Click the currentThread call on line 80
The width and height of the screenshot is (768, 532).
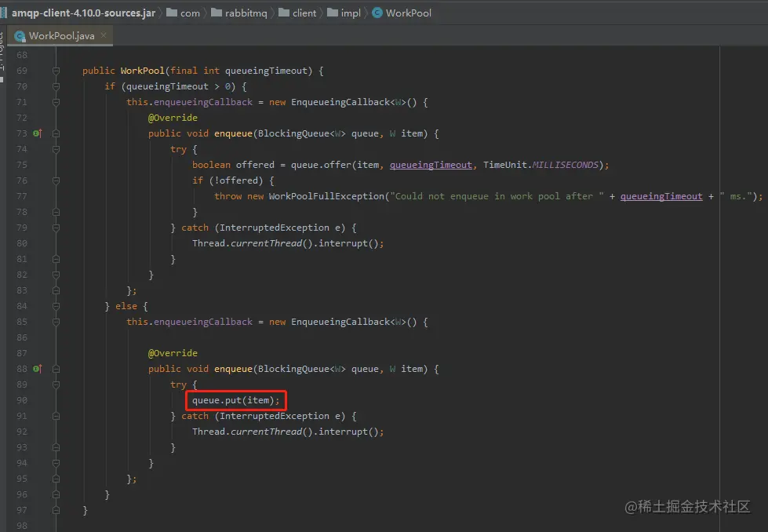tap(266, 243)
